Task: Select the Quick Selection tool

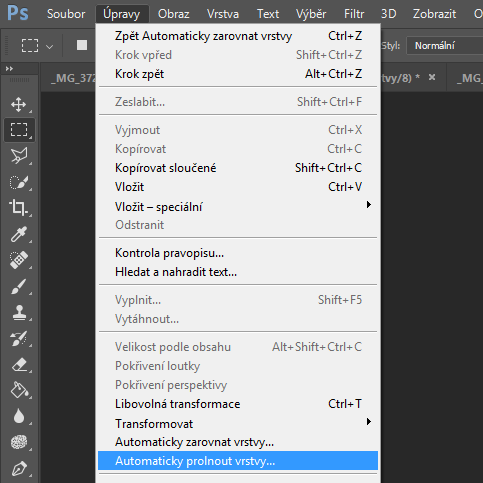Action: [19, 182]
